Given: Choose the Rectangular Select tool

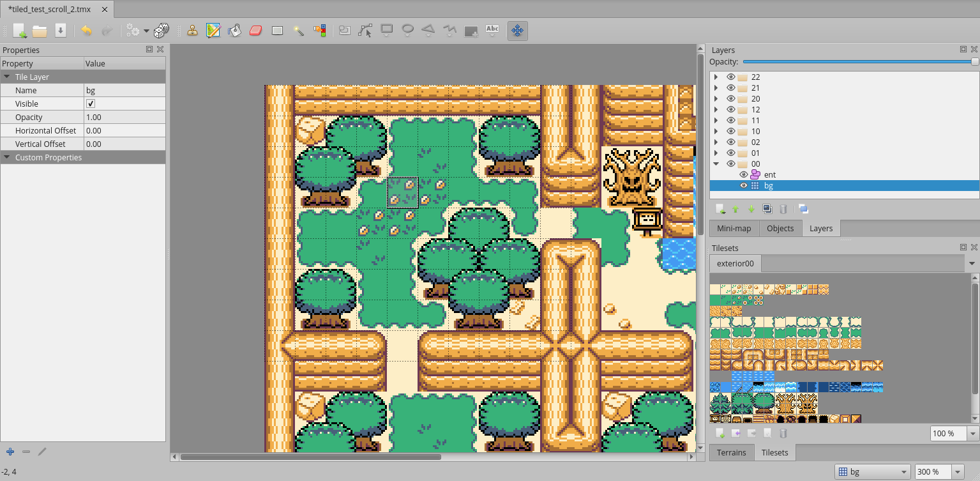Looking at the screenshot, I should tap(277, 31).
